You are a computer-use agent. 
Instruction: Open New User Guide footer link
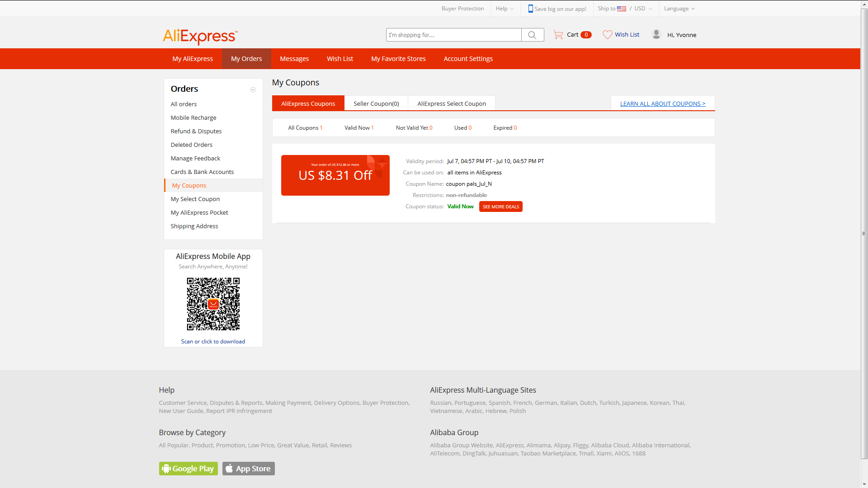181,411
